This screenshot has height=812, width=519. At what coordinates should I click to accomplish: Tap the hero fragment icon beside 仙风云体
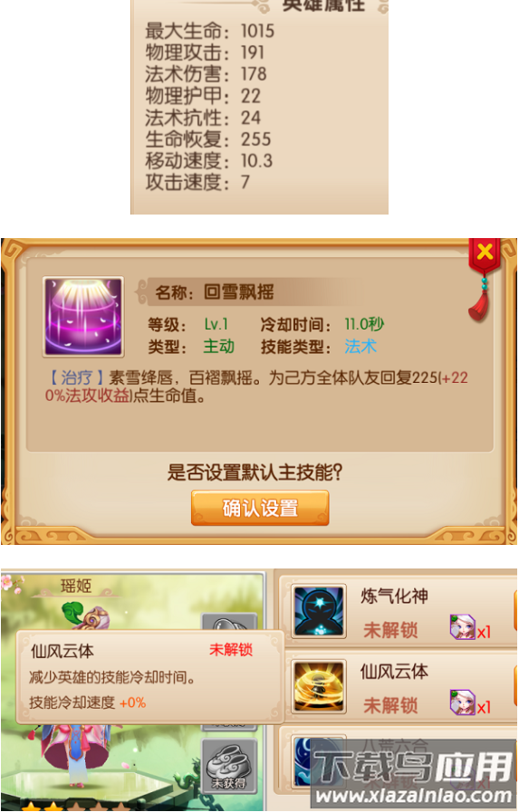(x=463, y=702)
